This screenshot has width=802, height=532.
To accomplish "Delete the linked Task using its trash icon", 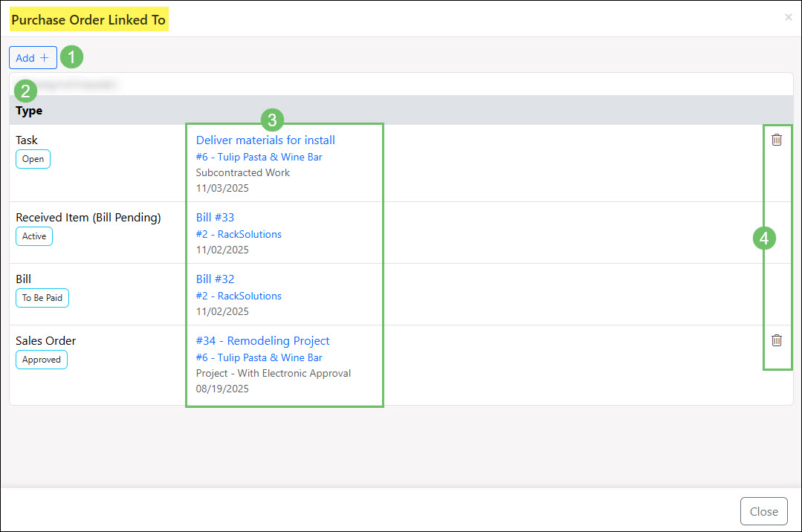I will click(x=777, y=140).
